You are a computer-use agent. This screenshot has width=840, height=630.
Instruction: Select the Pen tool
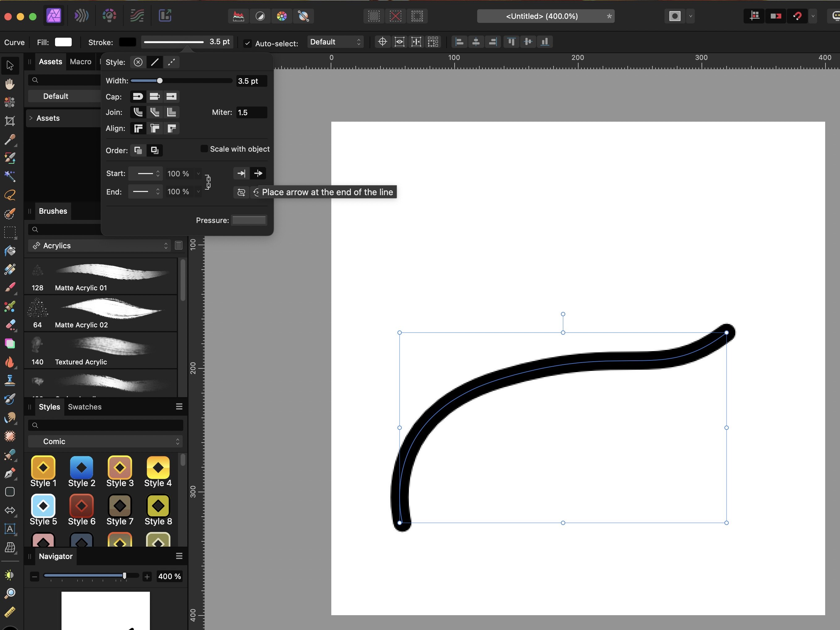pos(10,473)
